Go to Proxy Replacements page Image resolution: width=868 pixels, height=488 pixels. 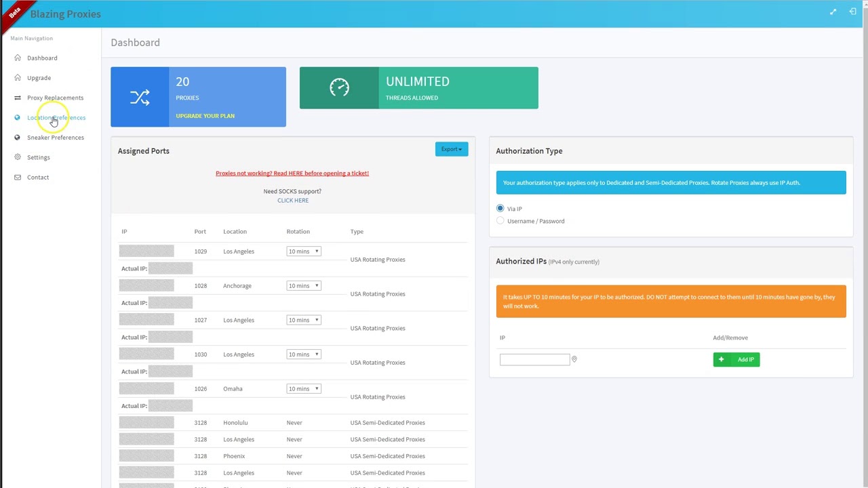[x=55, y=98]
